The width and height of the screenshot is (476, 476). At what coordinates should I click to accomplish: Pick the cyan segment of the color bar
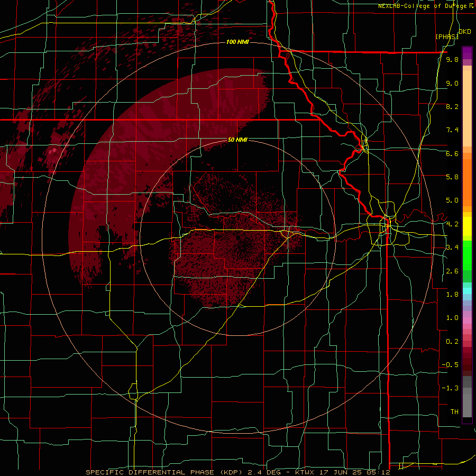(467, 291)
